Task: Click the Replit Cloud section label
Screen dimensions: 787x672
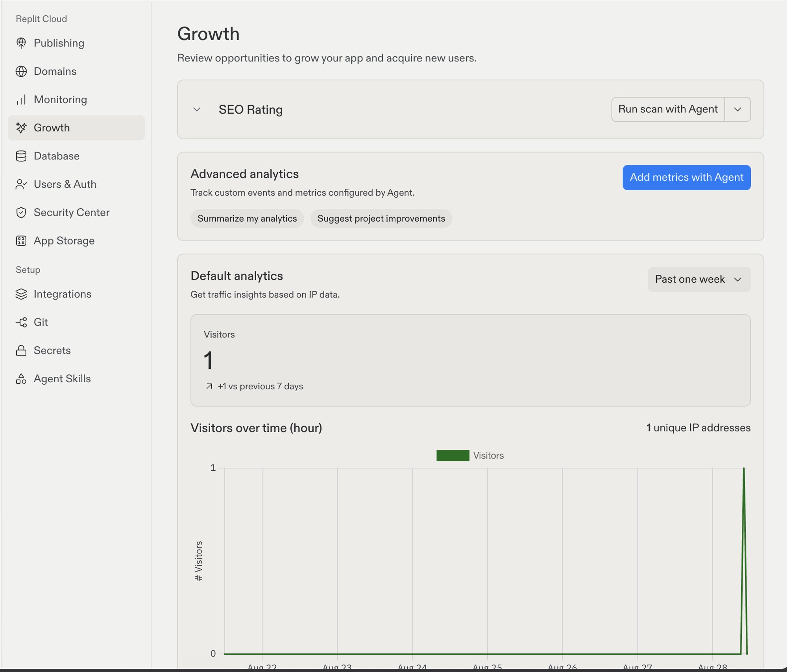Action: point(41,19)
